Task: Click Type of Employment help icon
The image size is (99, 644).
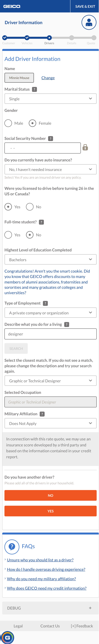Action: [x=45, y=303]
